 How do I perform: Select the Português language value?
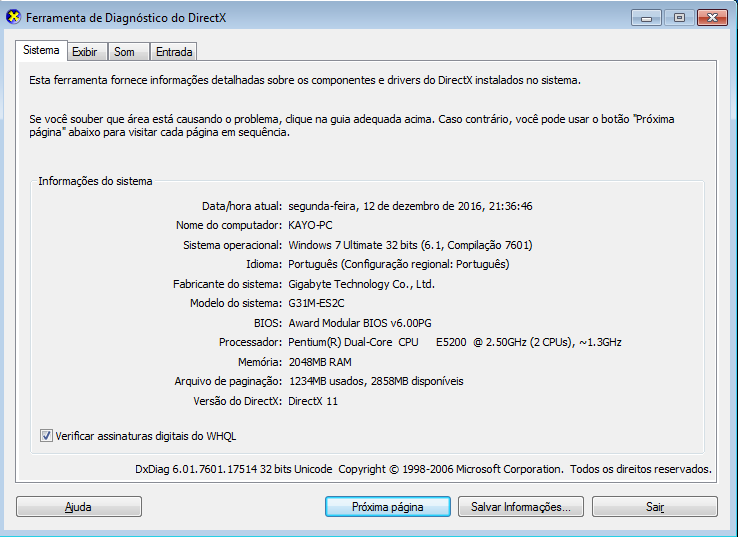click(399, 264)
